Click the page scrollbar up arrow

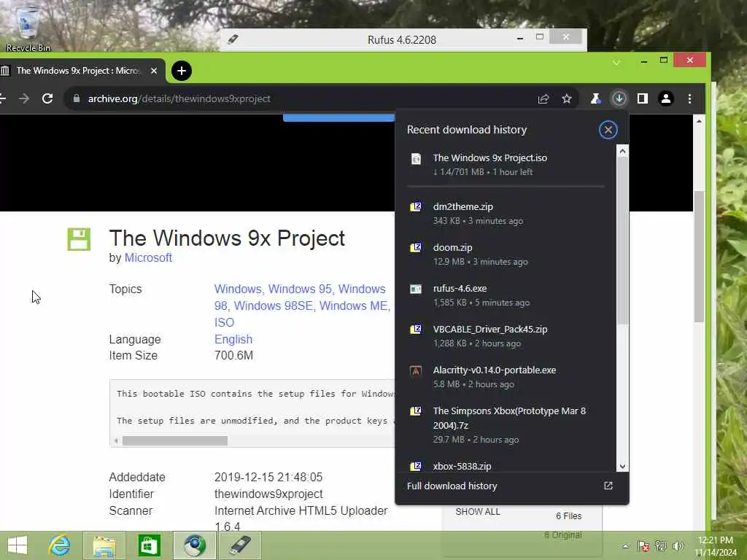click(x=699, y=121)
